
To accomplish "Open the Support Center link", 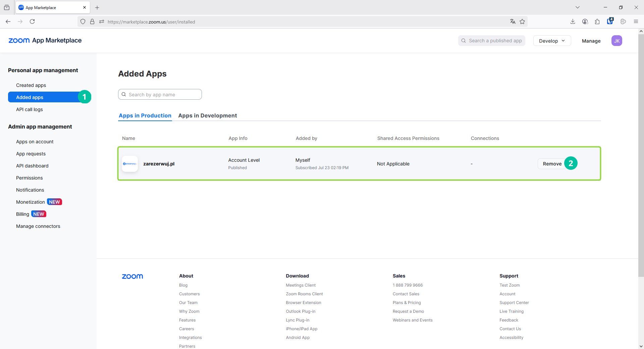I will [x=514, y=303].
